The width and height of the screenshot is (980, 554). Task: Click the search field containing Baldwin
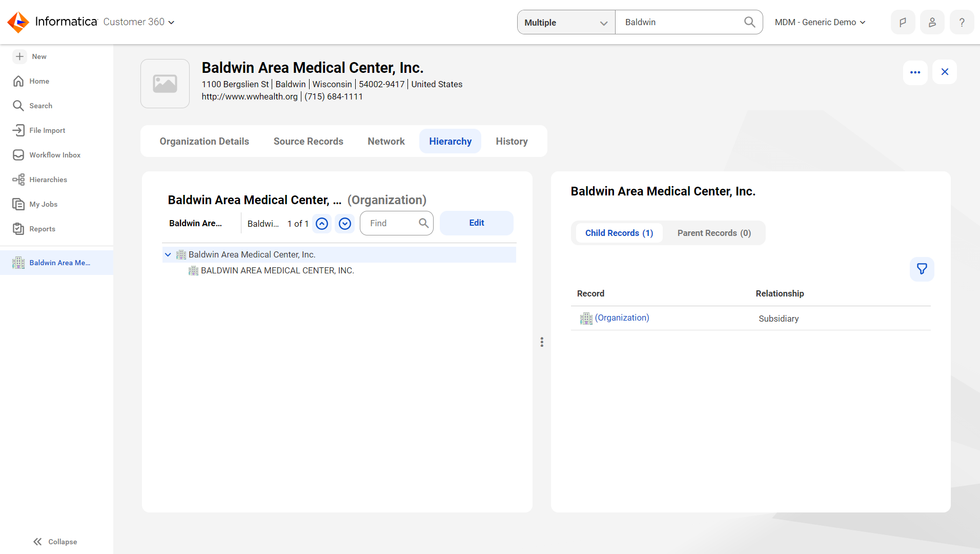[679, 22]
